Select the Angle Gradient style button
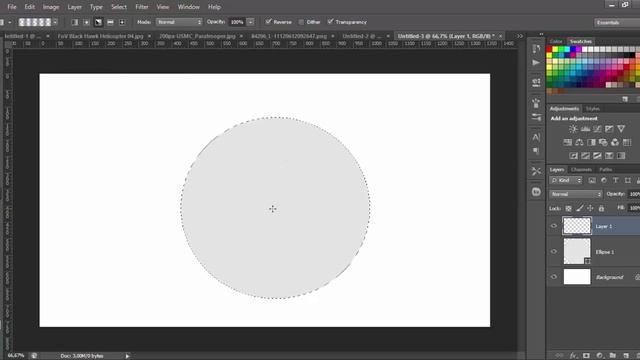 [x=98, y=22]
